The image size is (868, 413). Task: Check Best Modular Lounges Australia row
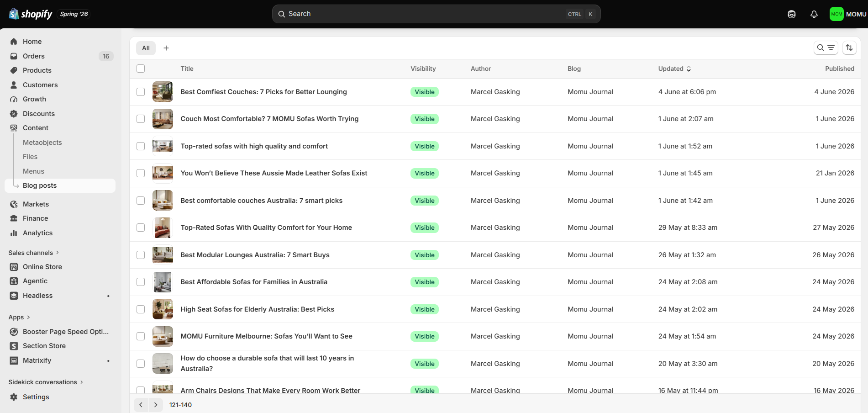pyautogui.click(x=141, y=255)
